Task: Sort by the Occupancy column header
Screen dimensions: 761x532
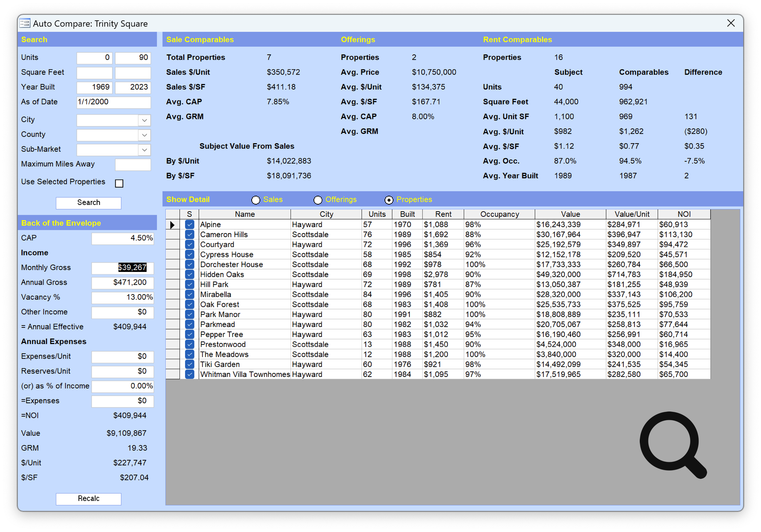Action: pos(499,214)
